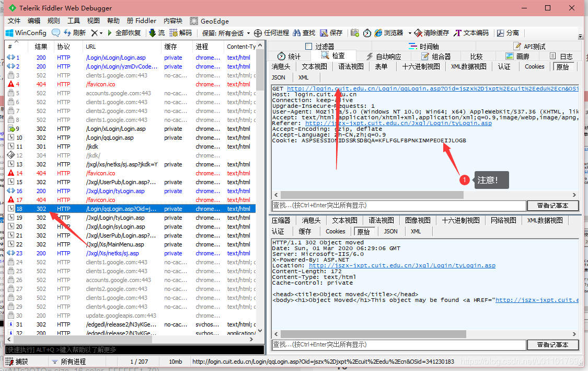Viewport: 588px width, 371px height.
Task: Click the 全部恢复 resume all button
Action: [x=124, y=33]
